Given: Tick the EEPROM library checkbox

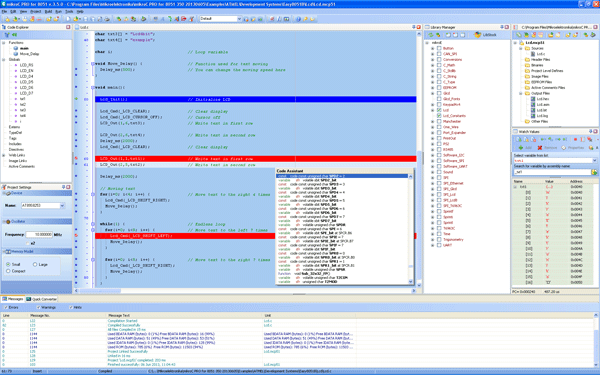Looking at the screenshot, I should [439, 88].
